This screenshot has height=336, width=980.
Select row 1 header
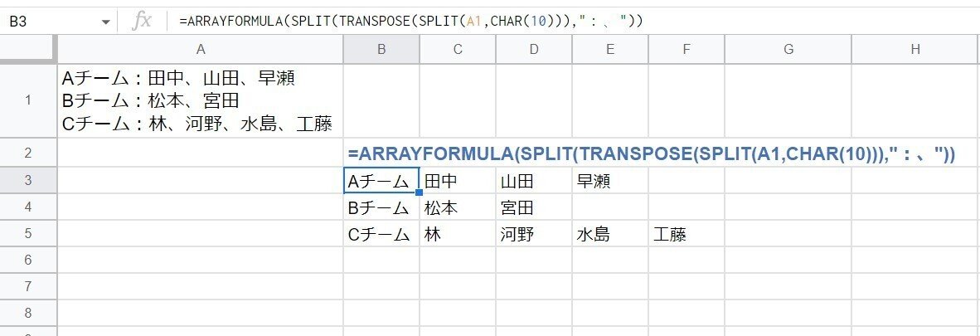point(27,100)
